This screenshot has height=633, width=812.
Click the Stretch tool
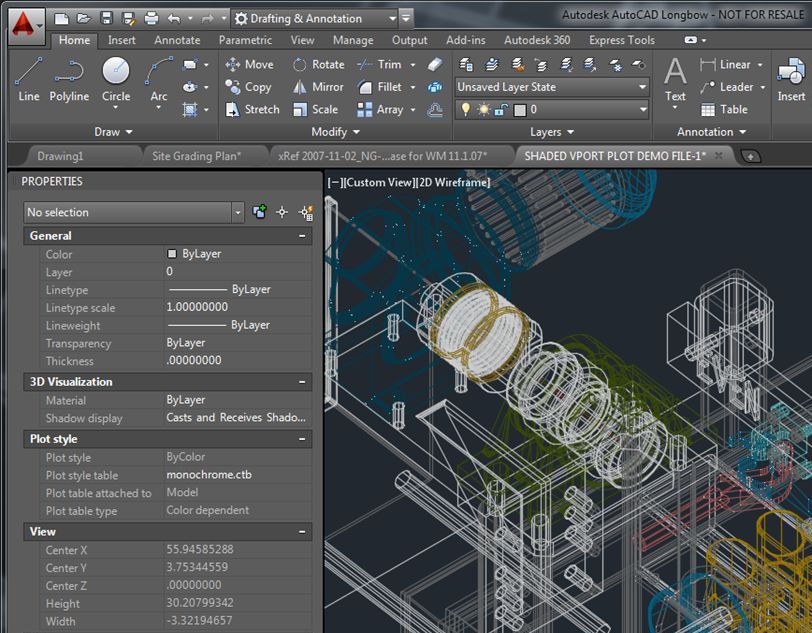[253, 109]
